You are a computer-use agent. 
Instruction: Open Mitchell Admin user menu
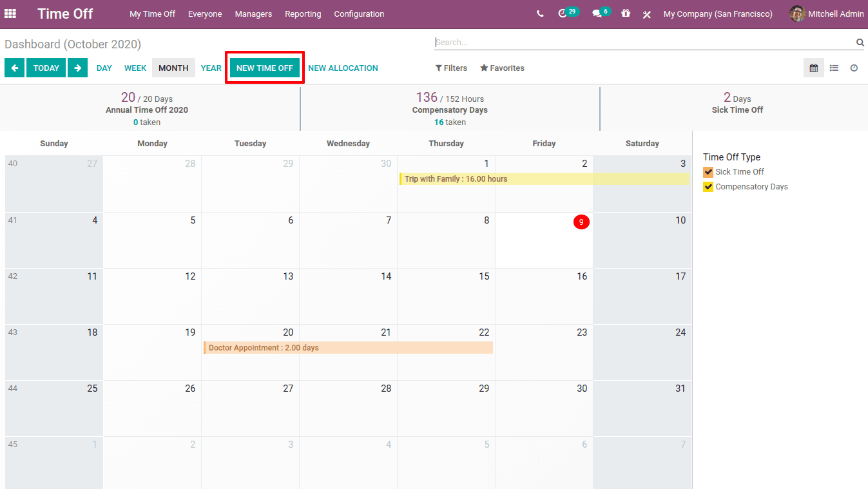tap(827, 14)
